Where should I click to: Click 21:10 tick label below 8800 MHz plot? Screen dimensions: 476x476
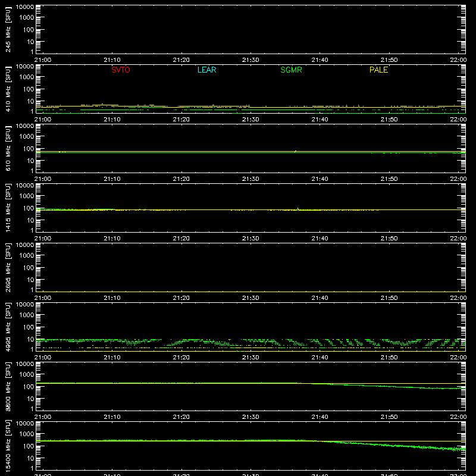[x=112, y=417]
